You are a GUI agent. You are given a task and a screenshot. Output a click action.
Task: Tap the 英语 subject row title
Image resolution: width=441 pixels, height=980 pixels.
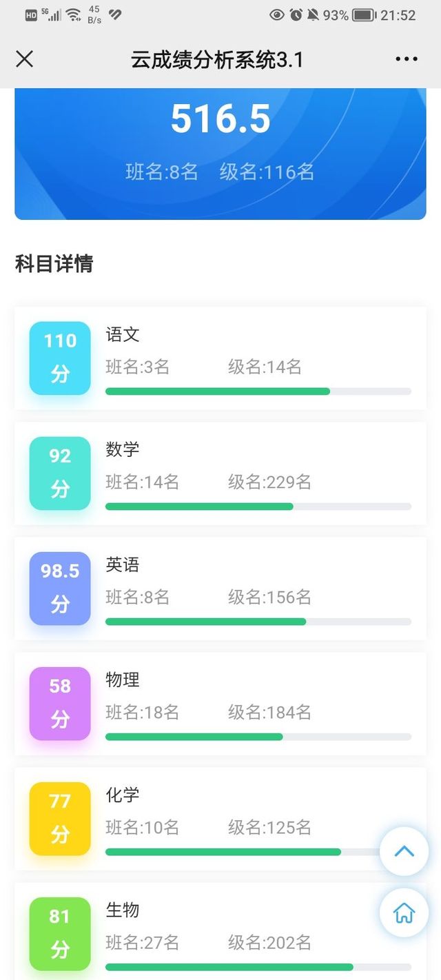tap(123, 564)
